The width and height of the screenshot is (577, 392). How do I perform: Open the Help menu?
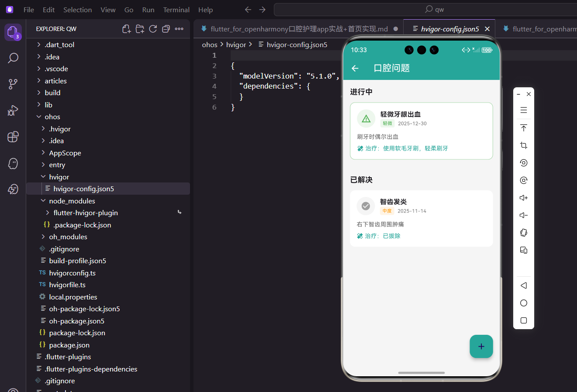[x=205, y=10]
